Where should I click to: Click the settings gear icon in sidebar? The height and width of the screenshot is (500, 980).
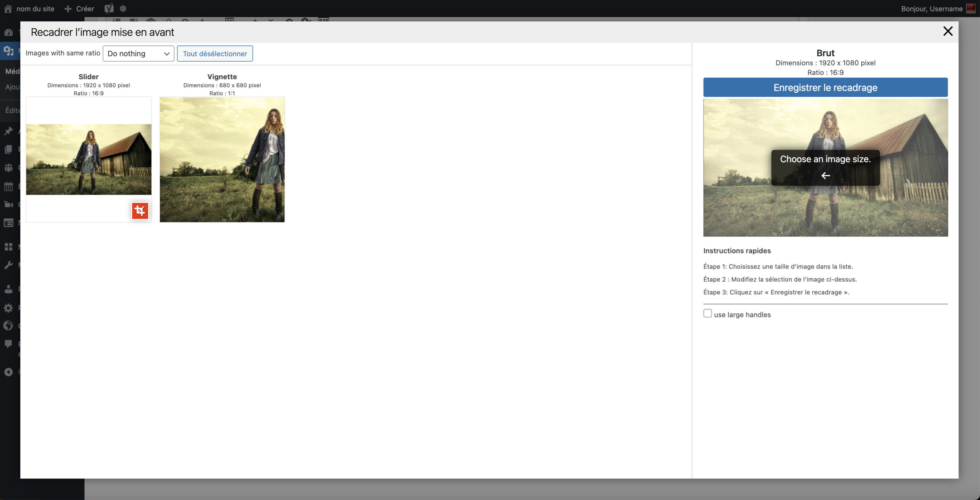[x=8, y=308]
